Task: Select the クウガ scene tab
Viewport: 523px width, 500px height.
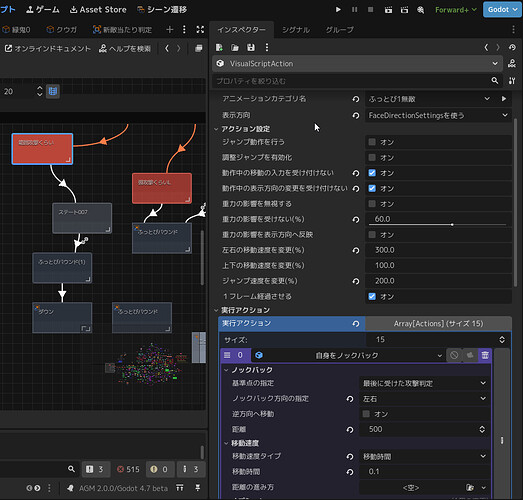Action: (61, 30)
